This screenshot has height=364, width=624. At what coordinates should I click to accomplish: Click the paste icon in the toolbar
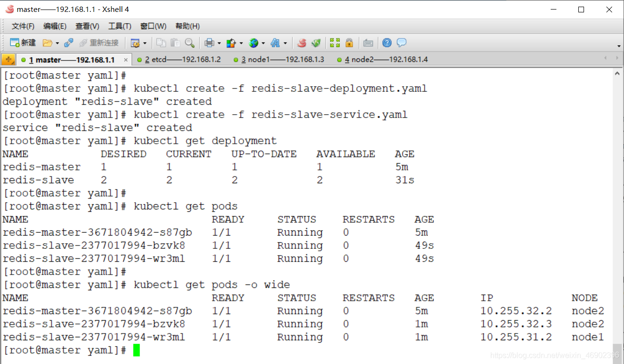click(176, 43)
